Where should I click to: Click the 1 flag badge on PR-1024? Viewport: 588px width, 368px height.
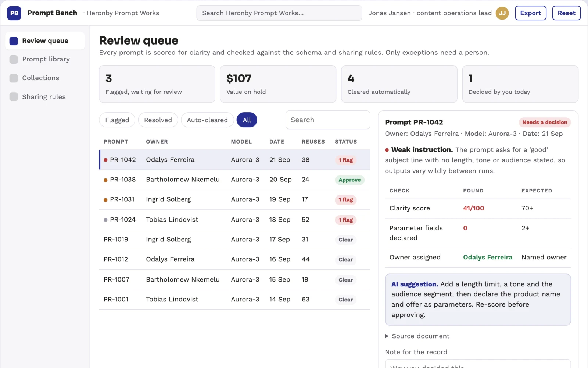pos(345,220)
